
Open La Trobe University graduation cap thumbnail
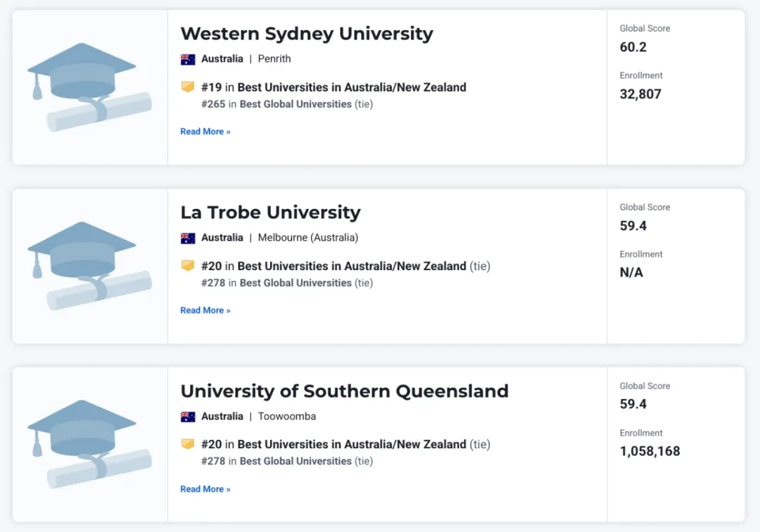(x=89, y=266)
